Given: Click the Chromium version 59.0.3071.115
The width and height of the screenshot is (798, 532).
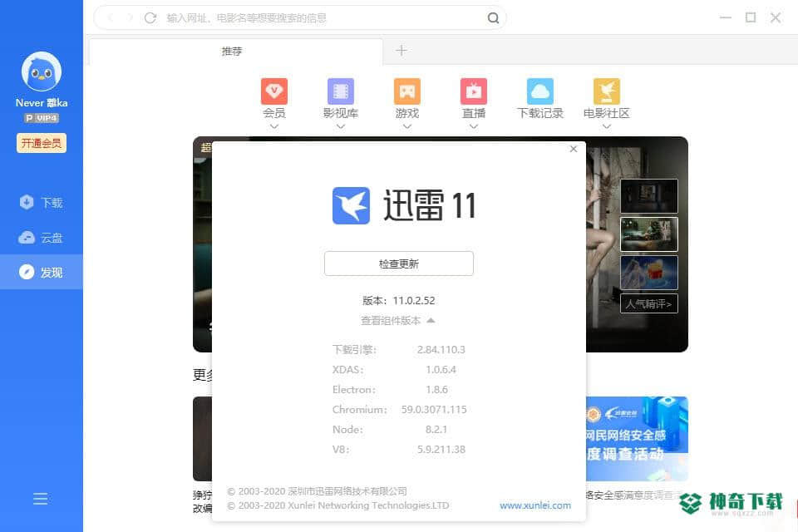Looking at the screenshot, I should pyautogui.click(x=434, y=409).
